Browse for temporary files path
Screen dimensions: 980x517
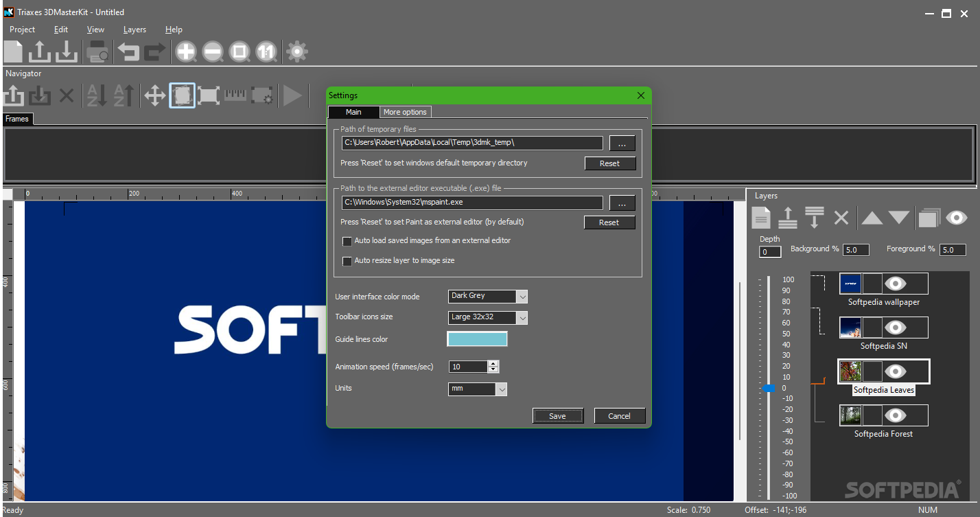(x=622, y=143)
